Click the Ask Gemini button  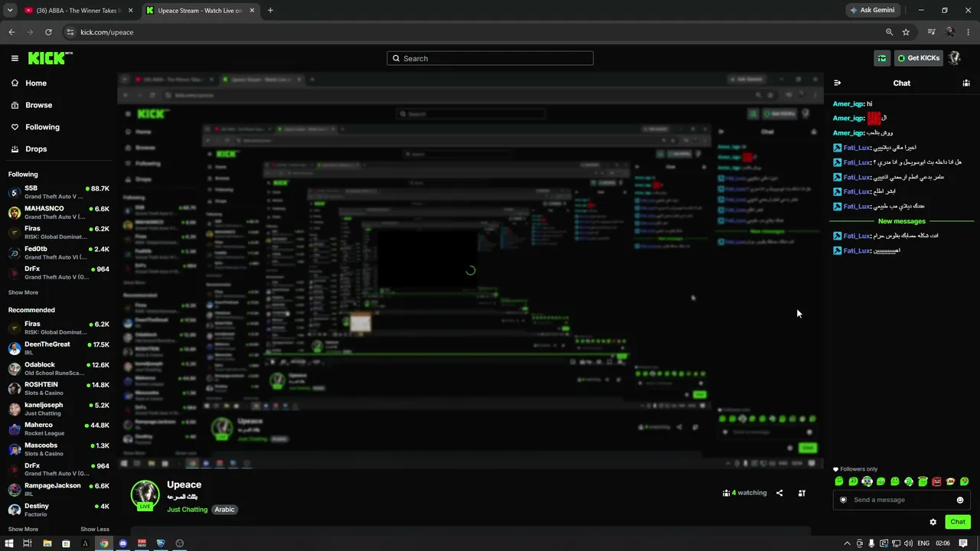tap(872, 10)
